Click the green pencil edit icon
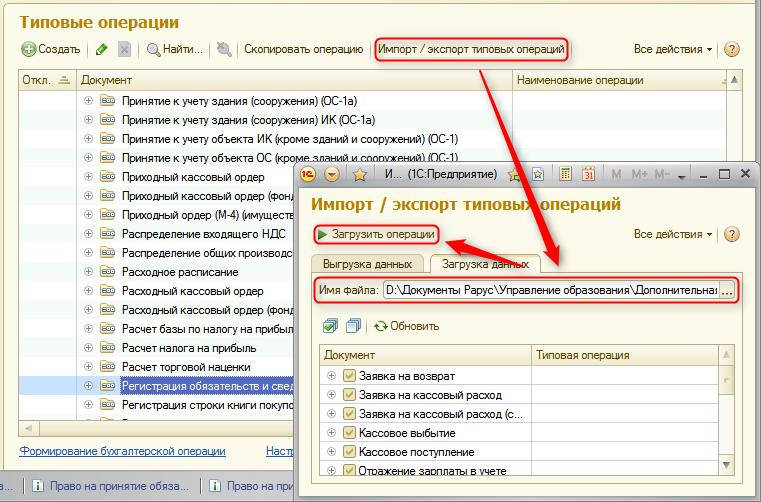 [101, 49]
